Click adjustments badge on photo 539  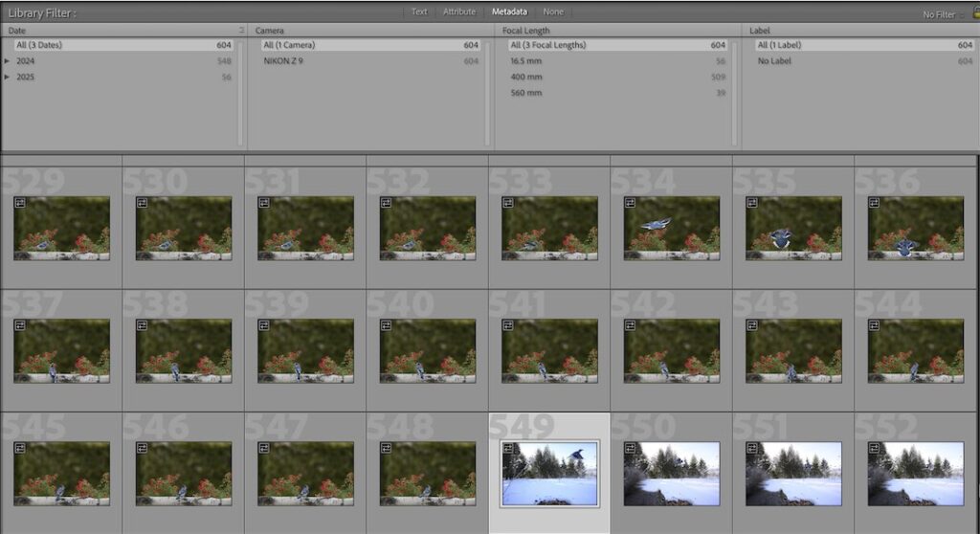[x=264, y=325]
